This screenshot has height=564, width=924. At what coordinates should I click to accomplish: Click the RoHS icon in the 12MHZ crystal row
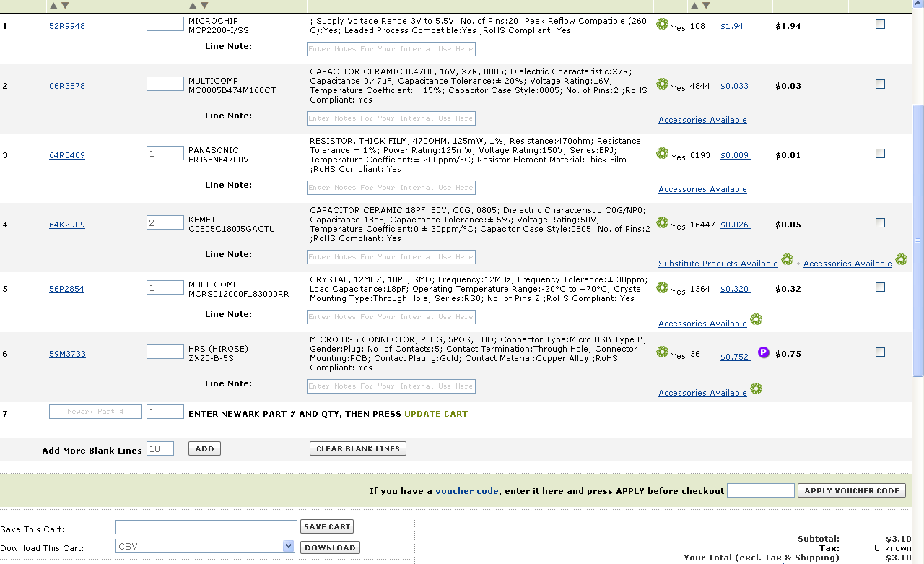tap(662, 287)
